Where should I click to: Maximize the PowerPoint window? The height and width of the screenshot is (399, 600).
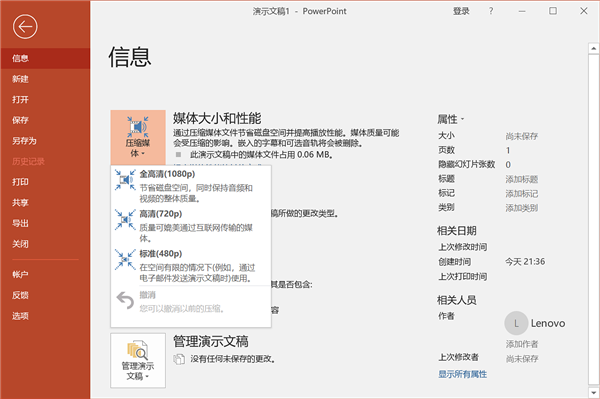pyautogui.click(x=553, y=11)
